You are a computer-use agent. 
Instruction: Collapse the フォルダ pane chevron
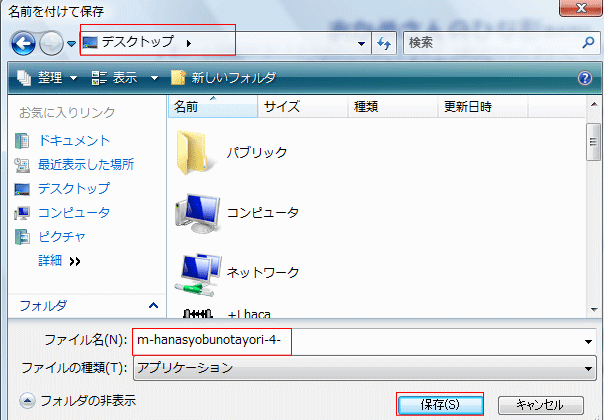(x=153, y=305)
